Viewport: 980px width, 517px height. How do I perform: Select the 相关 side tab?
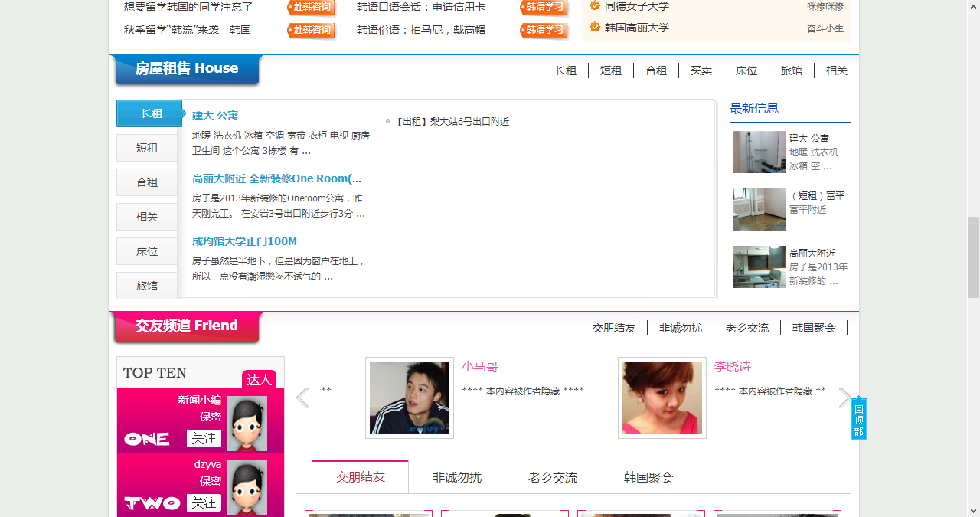click(147, 217)
